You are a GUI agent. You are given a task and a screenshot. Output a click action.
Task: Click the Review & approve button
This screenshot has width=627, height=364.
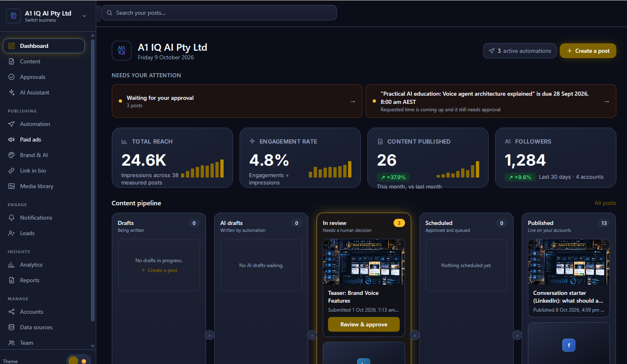tap(364, 324)
